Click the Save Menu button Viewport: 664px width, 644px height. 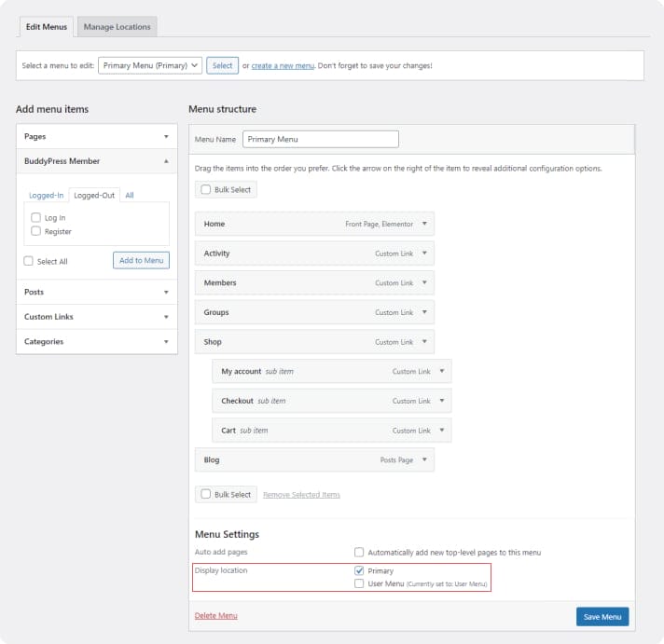point(602,617)
